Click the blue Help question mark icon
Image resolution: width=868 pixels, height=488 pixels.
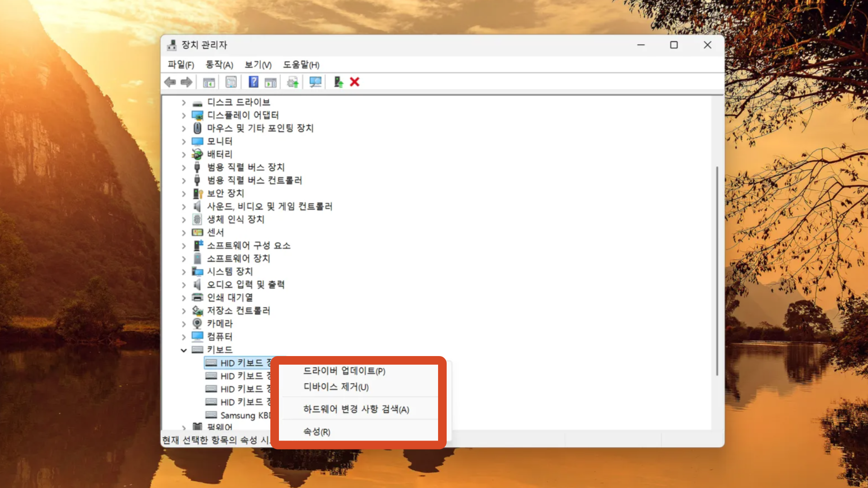click(253, 82)
